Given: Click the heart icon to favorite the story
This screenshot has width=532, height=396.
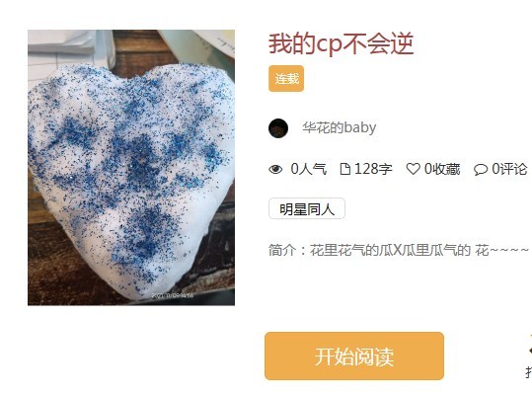Looking at the screenshot, I should pyautogui.click(x=413, y=169).
